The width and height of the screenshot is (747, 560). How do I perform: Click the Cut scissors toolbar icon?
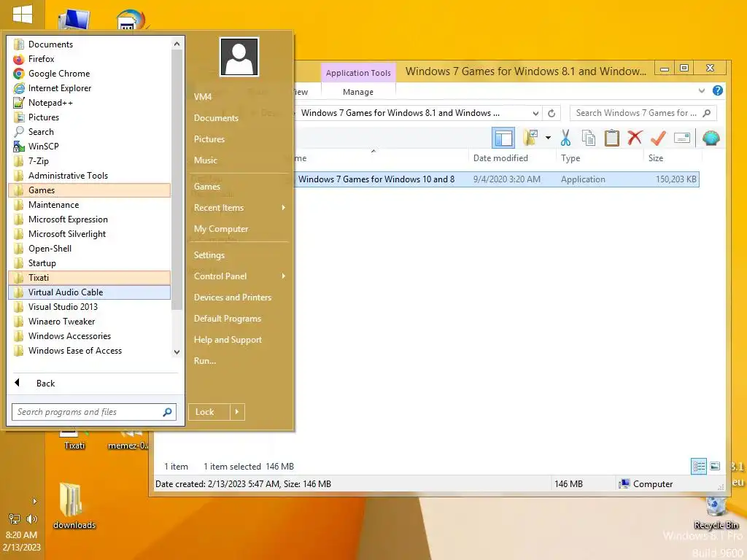coord(565,138)
